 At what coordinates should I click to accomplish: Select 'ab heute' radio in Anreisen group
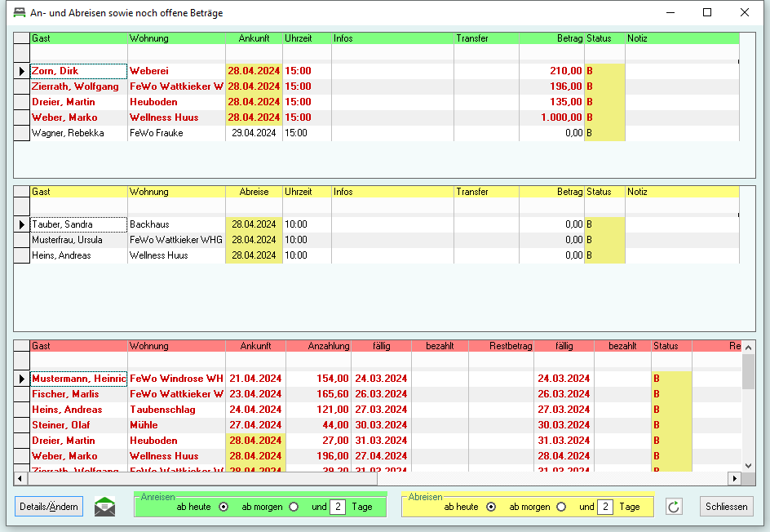(223, 507)
